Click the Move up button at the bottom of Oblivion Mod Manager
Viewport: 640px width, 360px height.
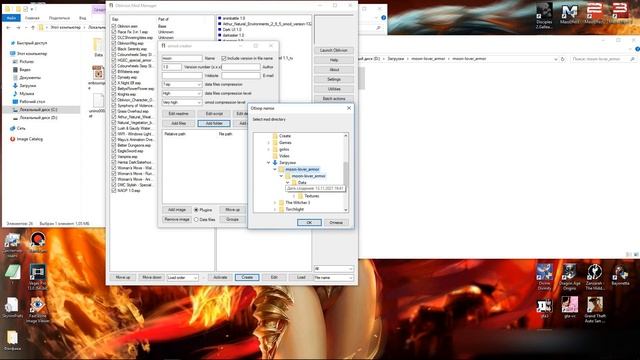(123, 278)
